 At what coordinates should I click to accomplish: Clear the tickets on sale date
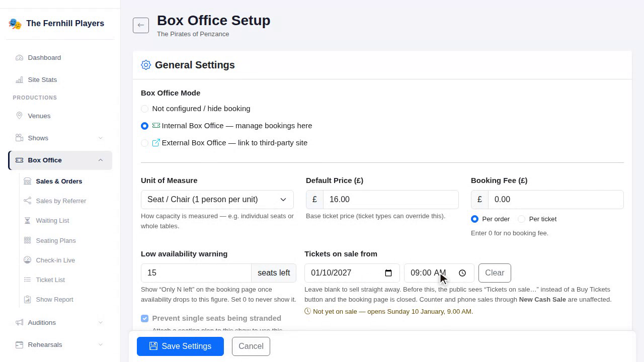(x=495, y=273)
